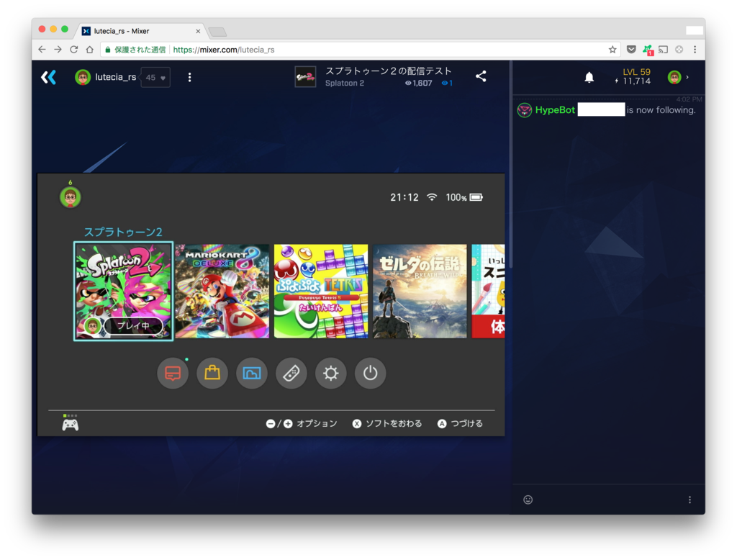Open Switch News icon
Image resolution: width=737 pixels, height=560 pixels.
(x=173, y=373)
